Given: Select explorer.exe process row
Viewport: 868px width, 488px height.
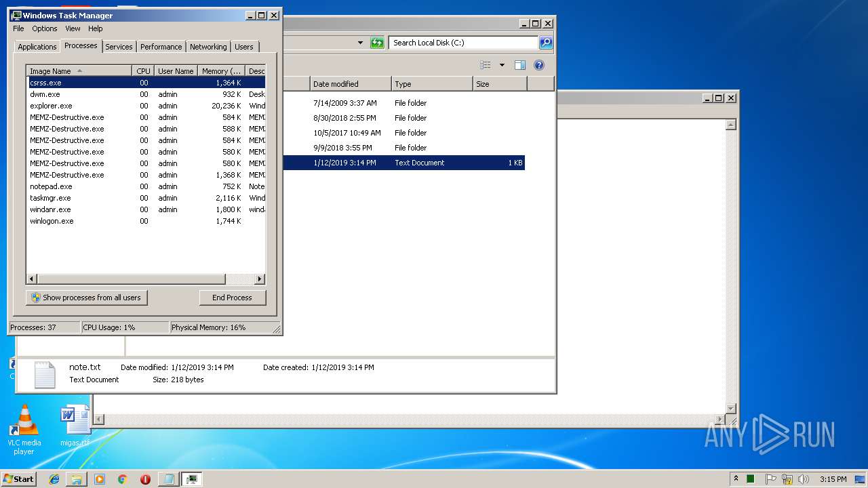Looking at the screenshot, I should coord(146,106).
